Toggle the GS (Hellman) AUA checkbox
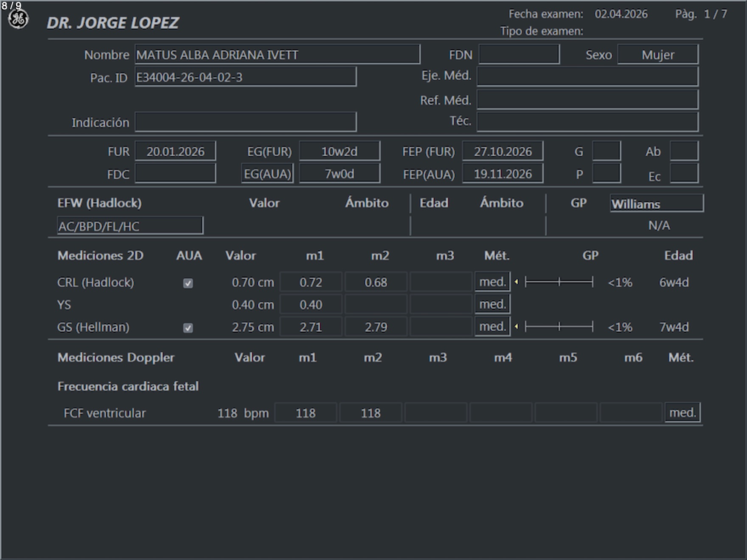The height and width of the screenshot is (560, 747). pos(188,328)
